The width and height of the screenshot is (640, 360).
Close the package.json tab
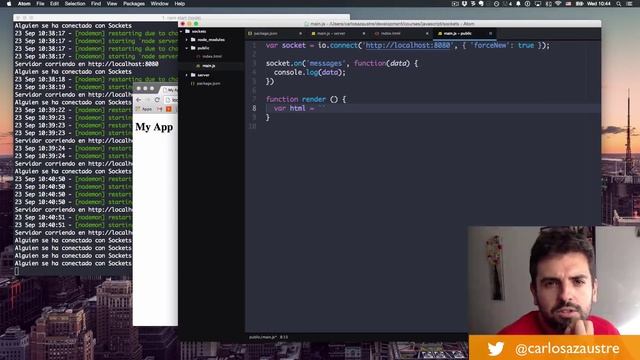(300, 33)
